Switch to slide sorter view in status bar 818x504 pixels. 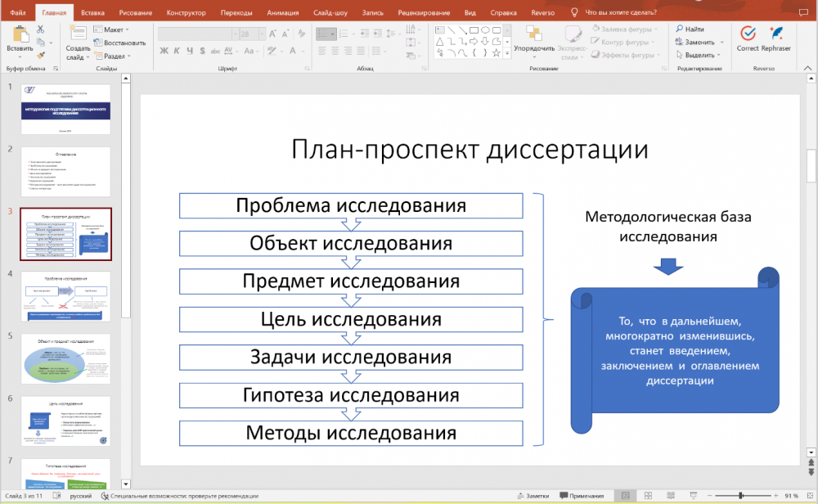point(649,496)
